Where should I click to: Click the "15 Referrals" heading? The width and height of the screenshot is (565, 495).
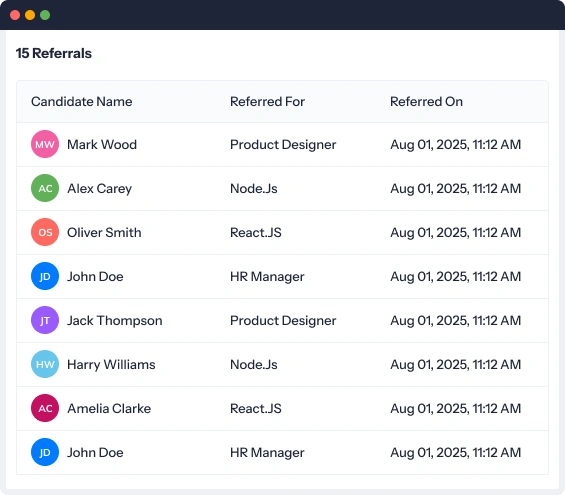(x=54, y=53)
